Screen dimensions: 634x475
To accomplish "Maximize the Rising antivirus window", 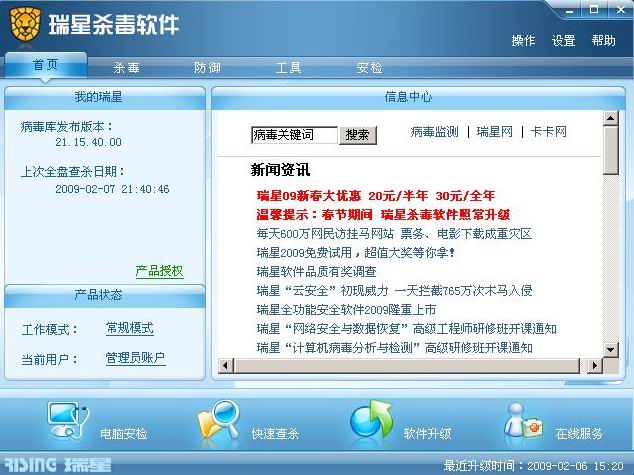I will tap(594, 10).
